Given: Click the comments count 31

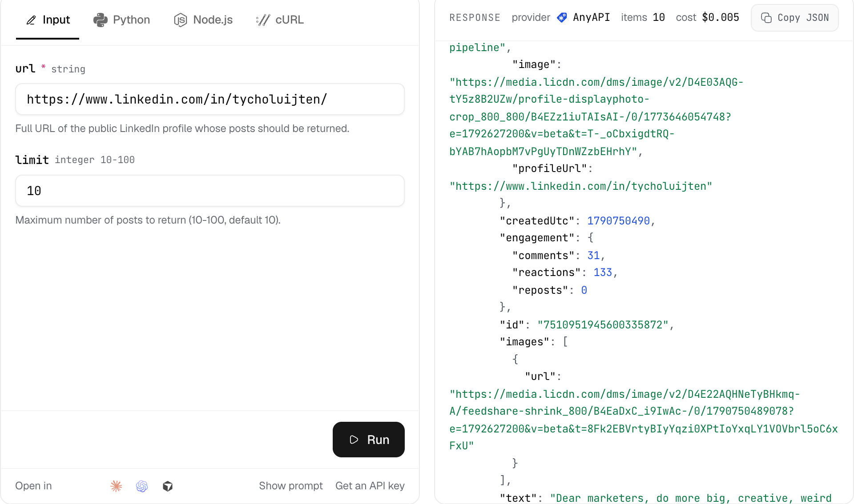Looking at the screenshot, I should click(x=593, y=256).
